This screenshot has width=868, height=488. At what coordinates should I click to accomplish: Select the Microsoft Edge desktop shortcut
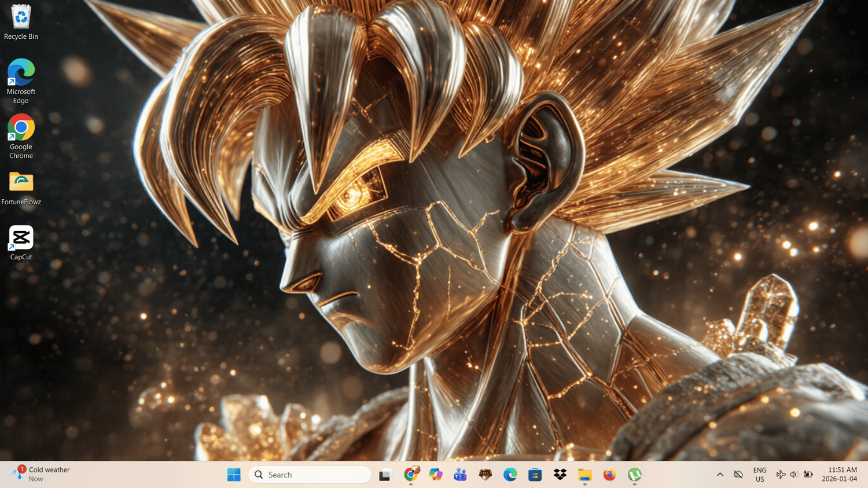tap(21, 81)
